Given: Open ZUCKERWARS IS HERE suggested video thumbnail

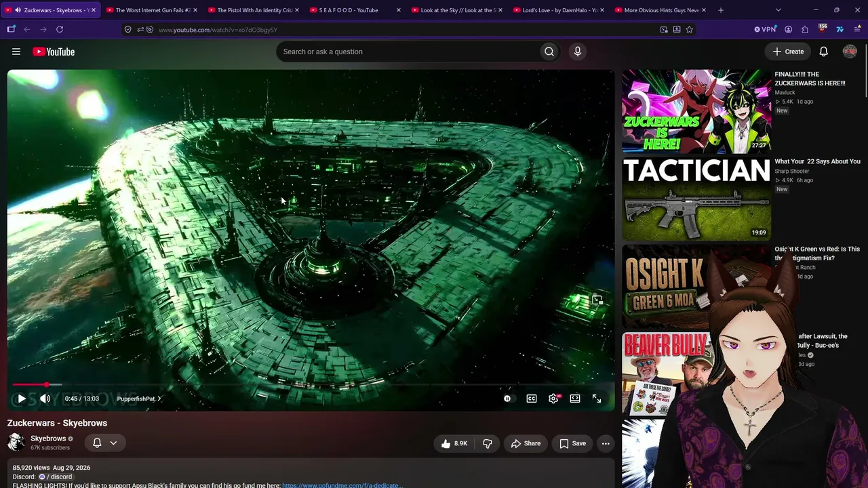Looking at the screenshot, I should pyautogui.click(x=696, y=111).
